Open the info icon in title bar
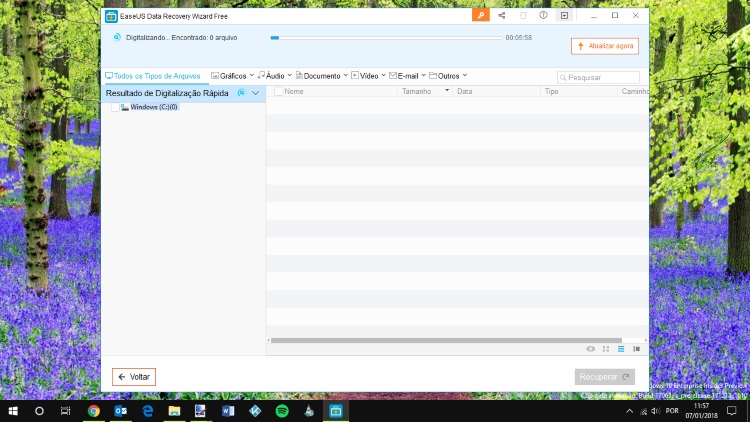The image size is (750, 422). coord(543,16)
